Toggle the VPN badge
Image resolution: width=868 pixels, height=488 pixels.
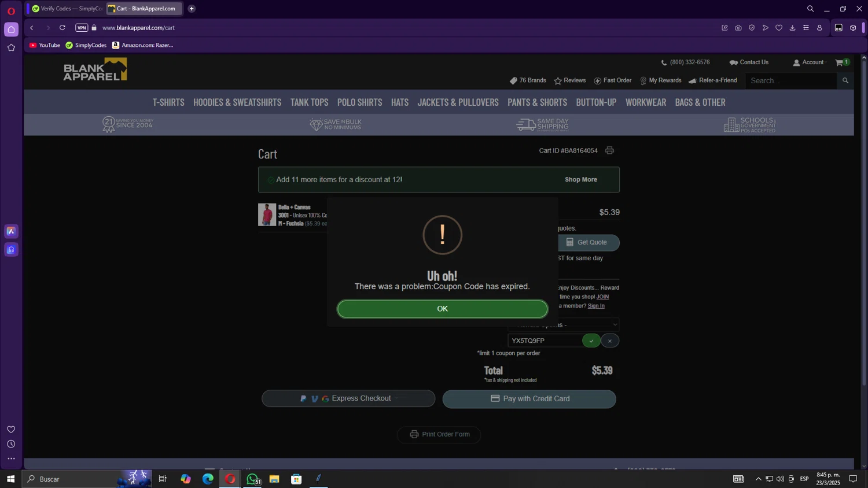tap(82, 28)
